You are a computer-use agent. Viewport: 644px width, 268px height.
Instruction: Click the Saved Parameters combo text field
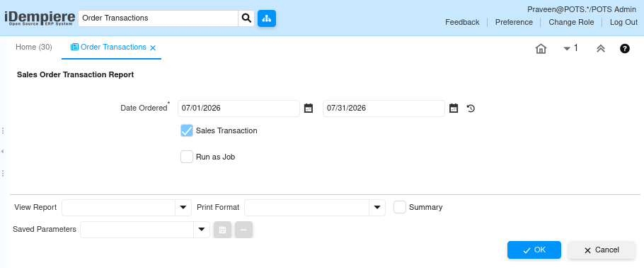(x=137, y=230)
